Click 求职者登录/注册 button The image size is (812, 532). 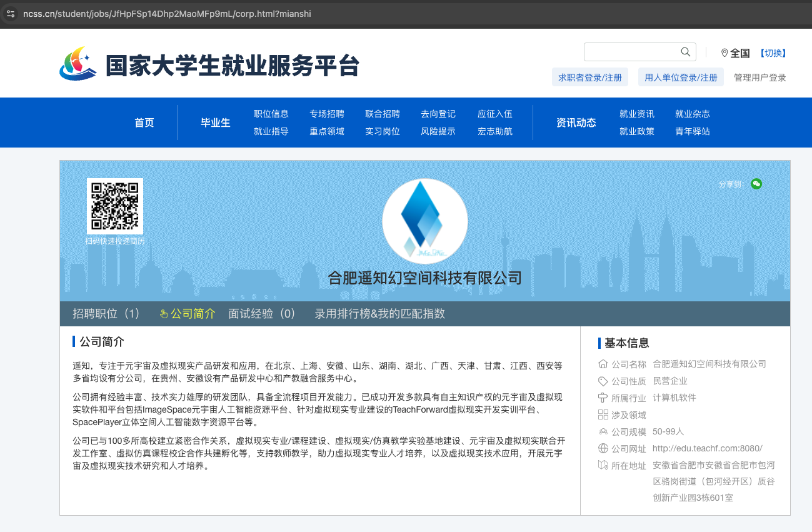pos(590,78)
